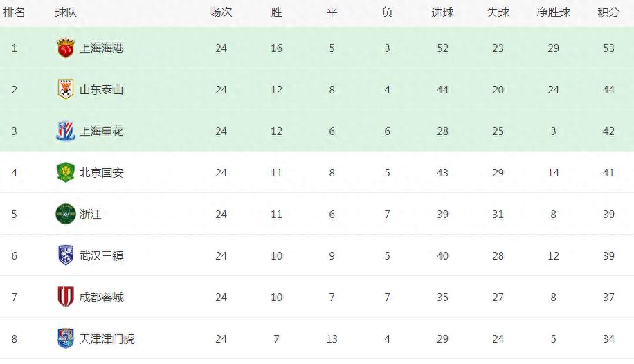Click the rank number 7 cell
The width and height of the screenshot is (634, 364).
pos(14,298)
